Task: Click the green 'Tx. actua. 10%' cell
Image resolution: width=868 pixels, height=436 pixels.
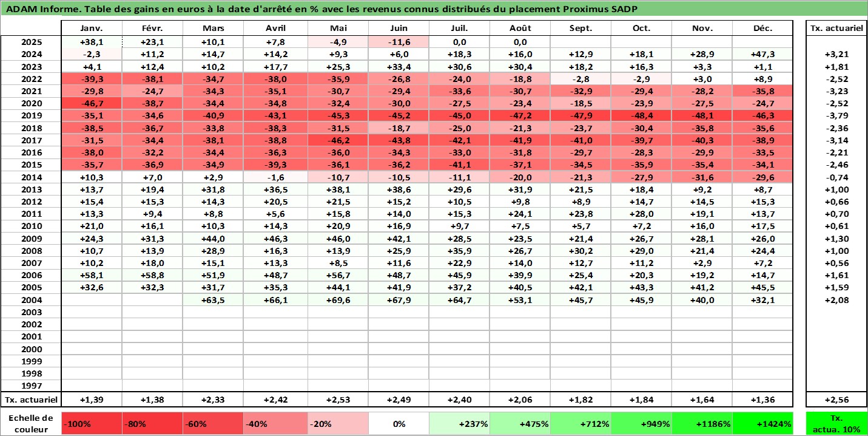Action: (836, 424)
